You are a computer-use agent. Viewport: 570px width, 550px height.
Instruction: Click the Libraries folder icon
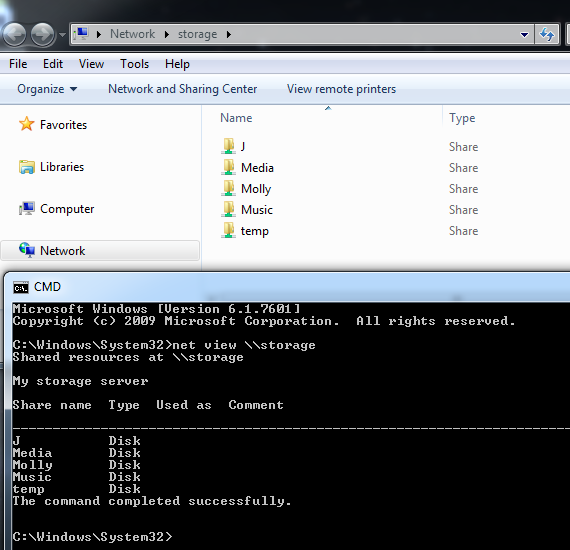pos(27,167)
